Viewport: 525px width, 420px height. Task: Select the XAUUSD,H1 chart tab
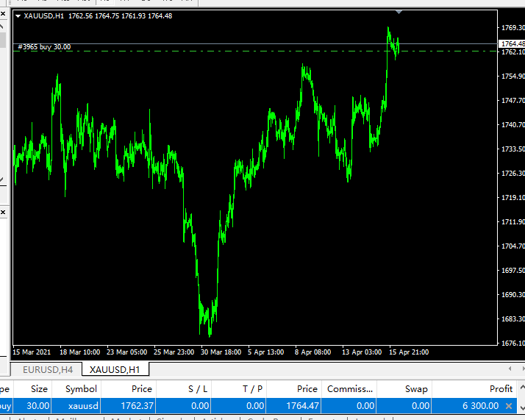[x=115, y=370]
